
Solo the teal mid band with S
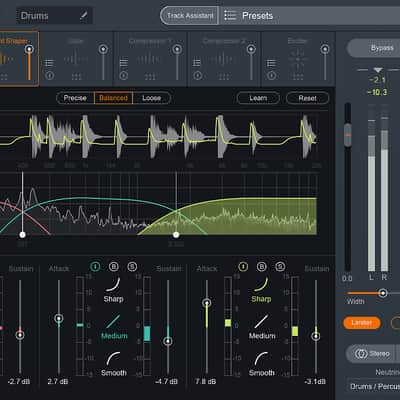[x=132, y=266]
